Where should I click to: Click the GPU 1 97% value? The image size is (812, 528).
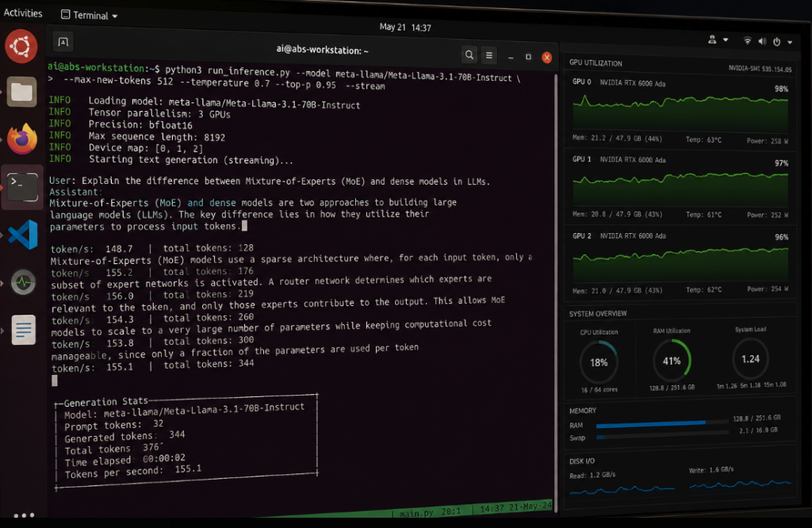[x=781, y=163]
